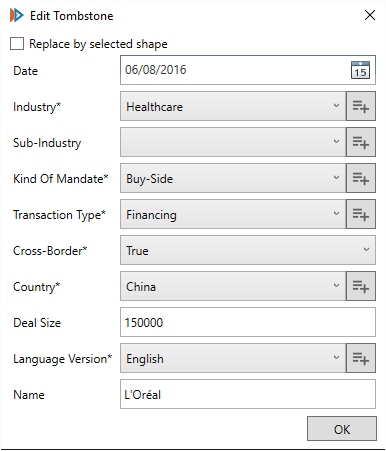Expand Kind Of Mandate dropdown Buy-Side
The image size is (386, 451).
pyautogui.click(x=233, y=178)
